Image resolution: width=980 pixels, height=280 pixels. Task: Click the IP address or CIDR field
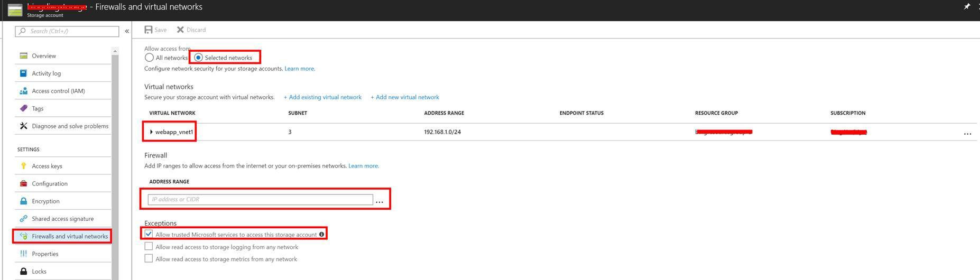[x=260, y=200]
